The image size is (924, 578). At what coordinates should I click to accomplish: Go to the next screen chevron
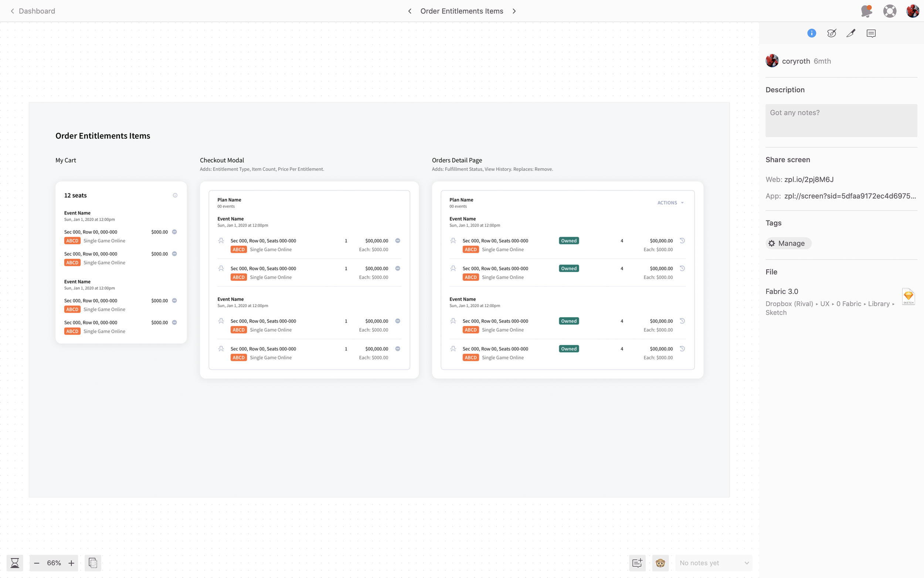coord(514,11)
